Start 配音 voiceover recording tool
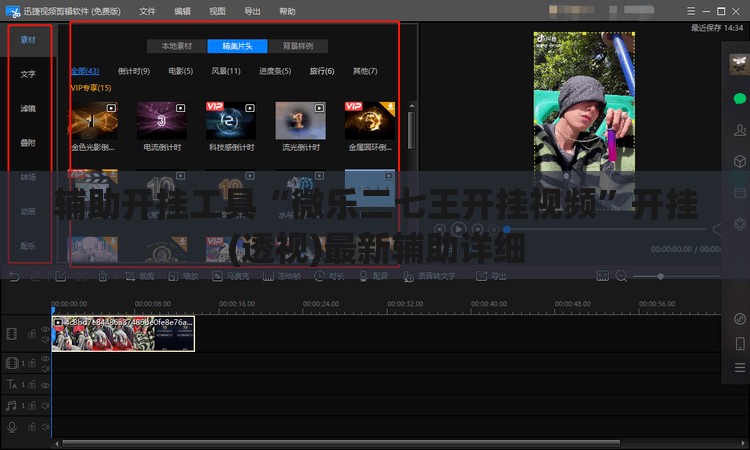750x450 pixels. tap(373, 276)
